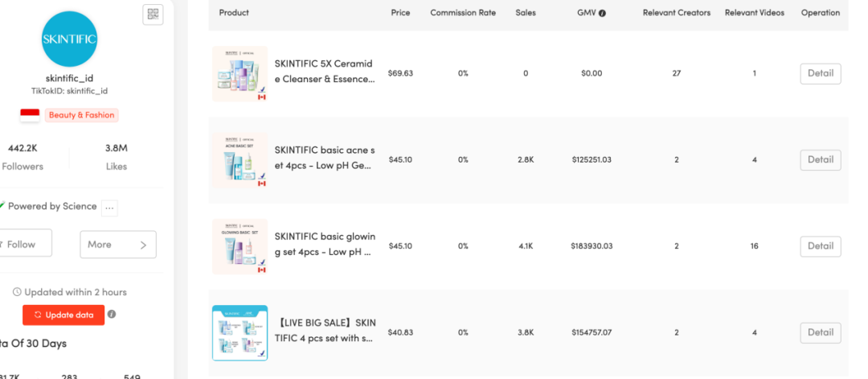Click the LIVE BIG SALE product thumbnail

pyautogui.click(x=240, y=332)
